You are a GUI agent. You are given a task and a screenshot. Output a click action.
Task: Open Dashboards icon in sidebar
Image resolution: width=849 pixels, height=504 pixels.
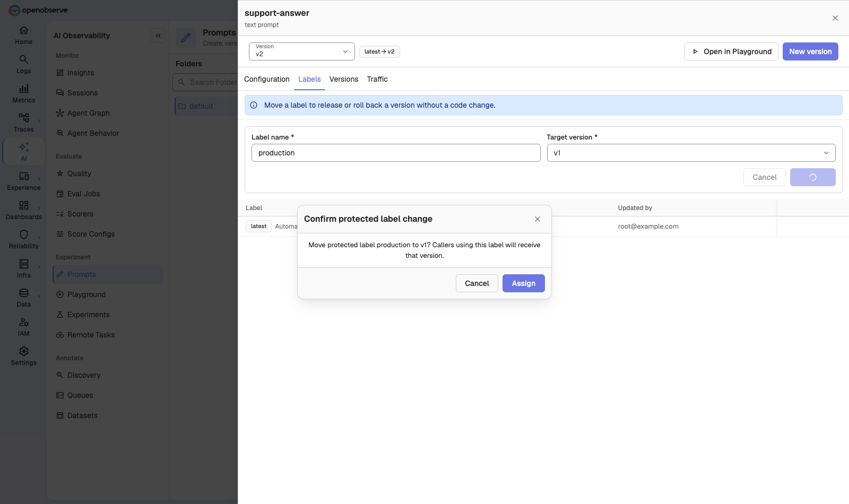24,205
